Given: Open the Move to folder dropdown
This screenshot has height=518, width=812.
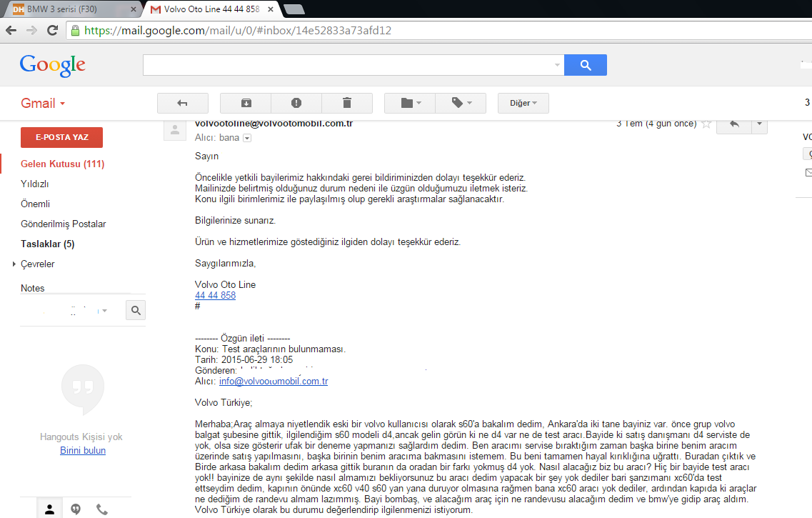Looking at the screenshot, I should (x=410, y=103).
